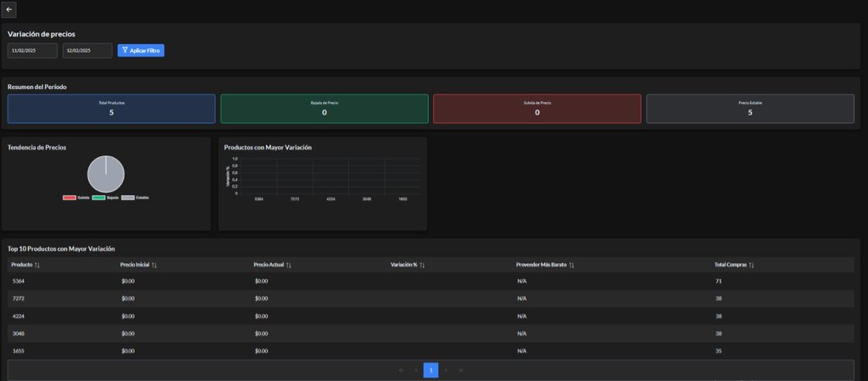Open end date picker 12/02/2025
This screenshot has width=868, height=381.
[87, 51]
